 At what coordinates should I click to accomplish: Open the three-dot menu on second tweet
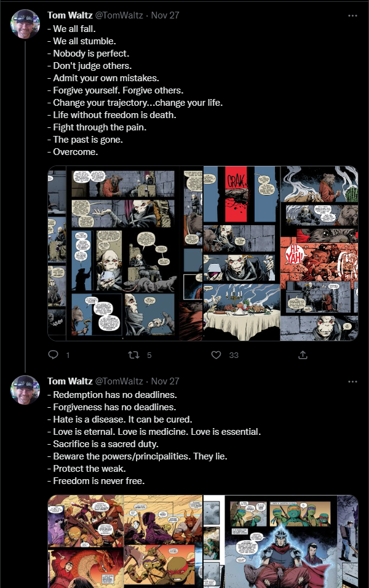pyautogui.click(x=352, y=382)
